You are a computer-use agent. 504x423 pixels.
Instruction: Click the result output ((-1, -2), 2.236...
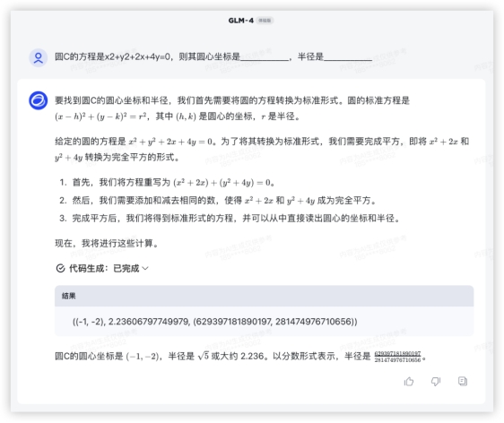(215, 322)
